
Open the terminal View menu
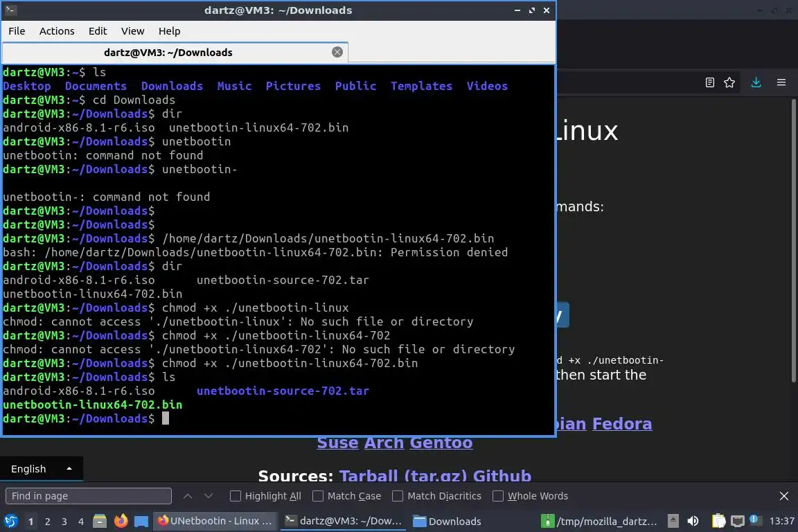click(133, 31)
